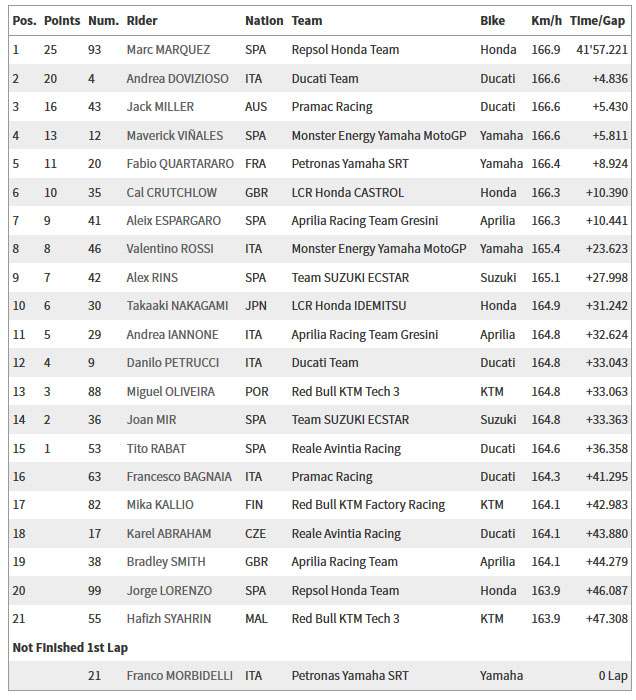Select Fabio QUARTARARO's name
This screenshot has height=700, width=636.
pyautogui.click(x=180, y=164)
